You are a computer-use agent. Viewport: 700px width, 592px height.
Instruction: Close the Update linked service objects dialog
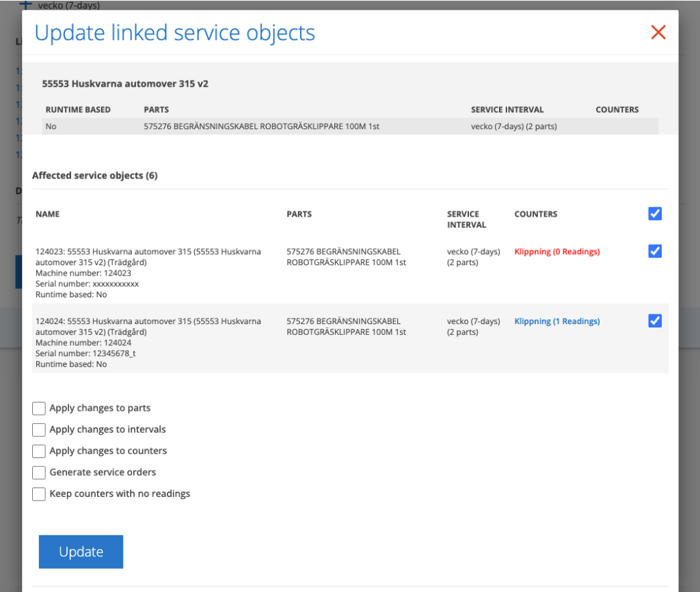coord(658,32)
